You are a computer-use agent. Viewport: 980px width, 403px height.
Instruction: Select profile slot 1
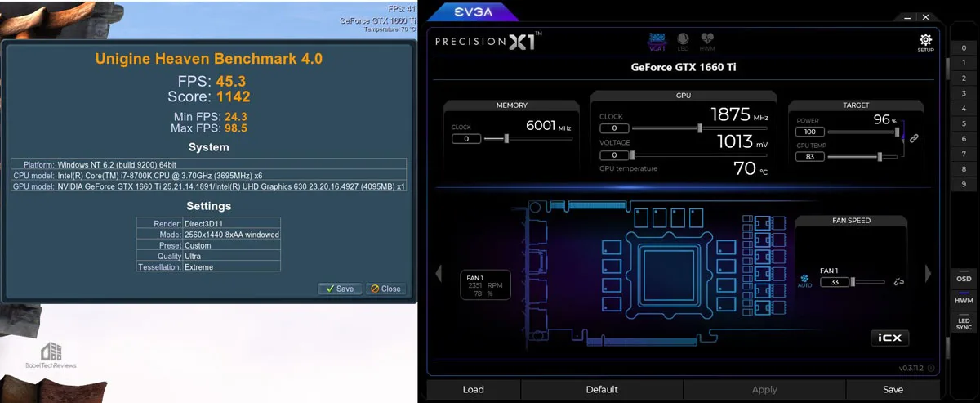point(964,64)
